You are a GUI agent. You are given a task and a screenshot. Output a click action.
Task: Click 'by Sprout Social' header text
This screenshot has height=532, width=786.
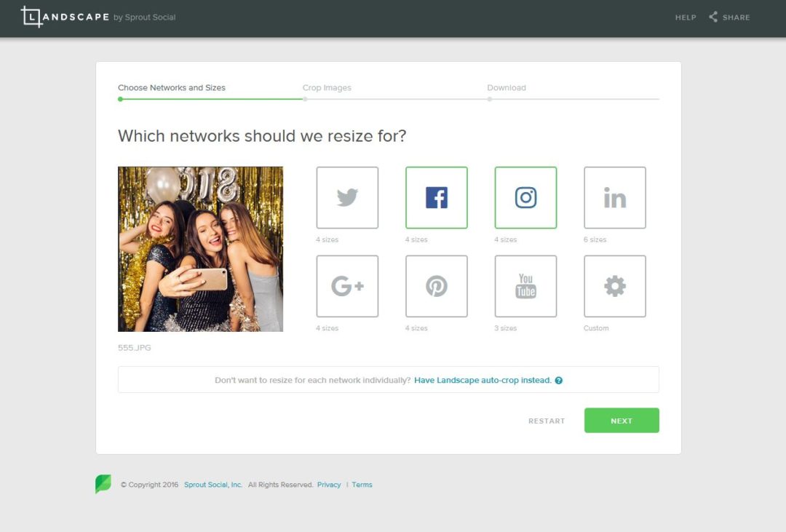click(144, 17)
